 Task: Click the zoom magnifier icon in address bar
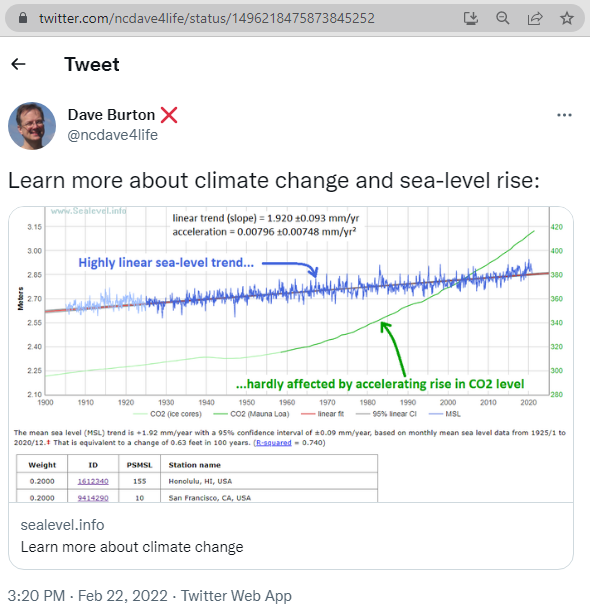(503, 18)
